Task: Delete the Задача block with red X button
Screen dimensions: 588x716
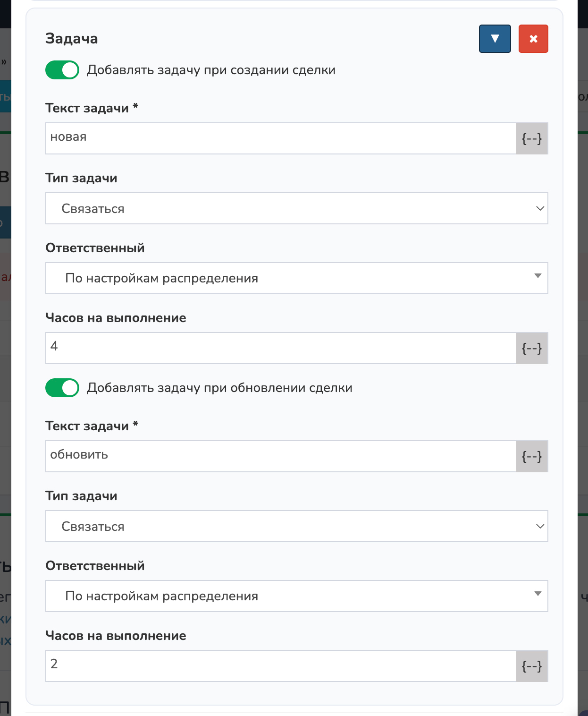Action: pyautogui.click(x=533, y=39)
